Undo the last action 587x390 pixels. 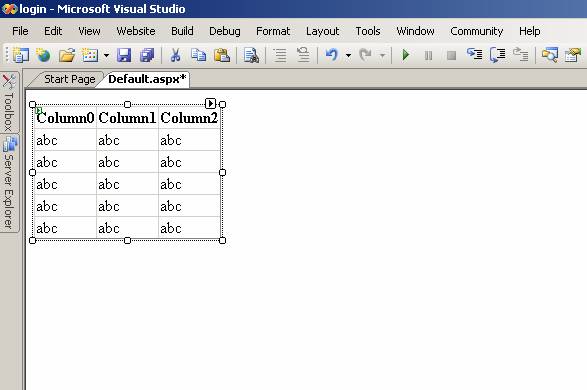[x=332, y=55]
